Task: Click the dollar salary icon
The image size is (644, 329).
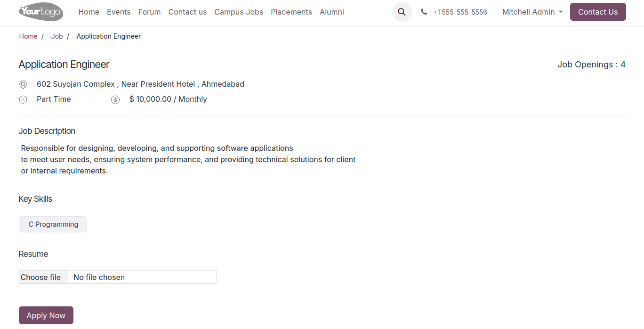Action: click(x=115, y=99)
